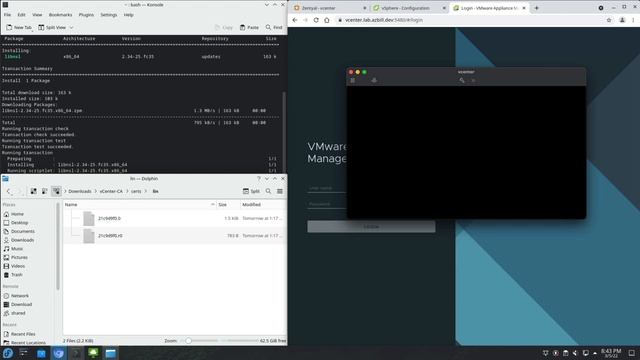640x360 pixels.
Task: Open the Edit menu in Konsole
Action: click(x=21, y=15)
